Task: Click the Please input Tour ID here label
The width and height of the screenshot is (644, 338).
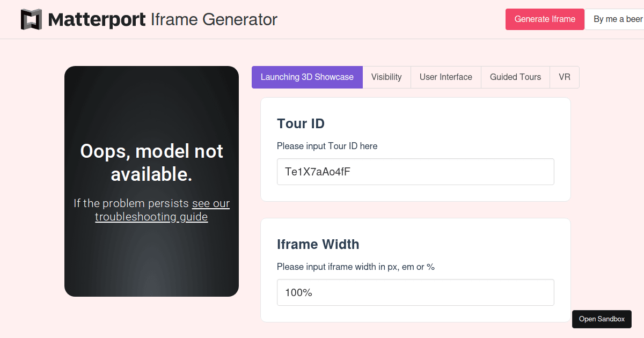Action: click(327, 146)
